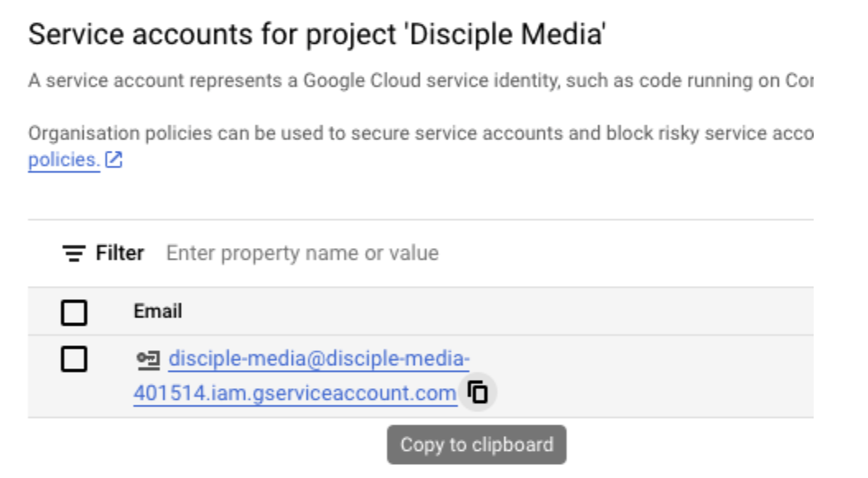This screenshot has height=478, width=868.
Task: Click the external link icon beside policies
Action: coord(114,160)
